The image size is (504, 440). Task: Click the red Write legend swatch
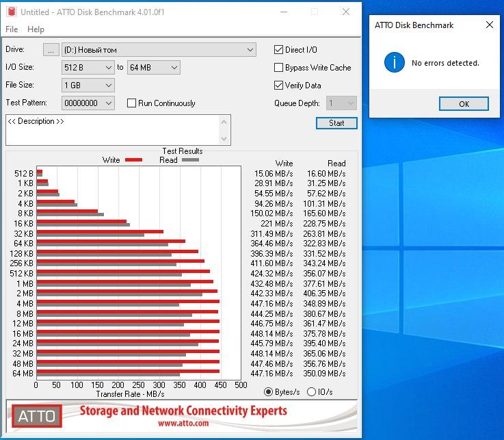(x=134, y=160)
